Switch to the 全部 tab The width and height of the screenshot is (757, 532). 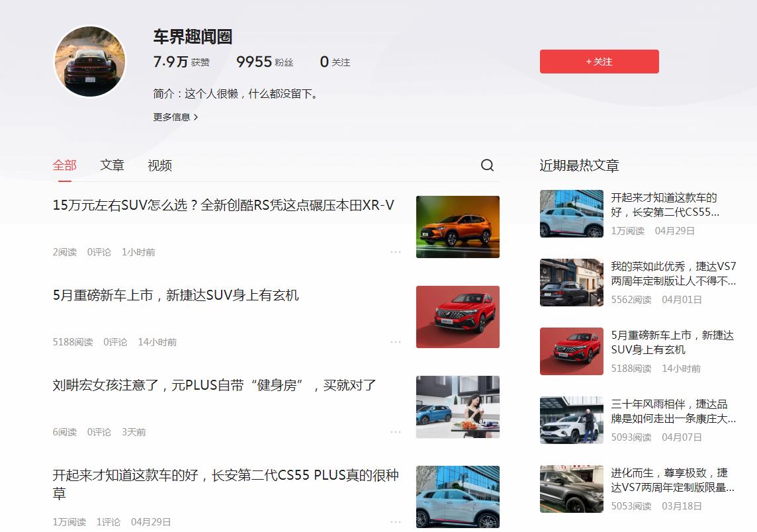(65, 165)
